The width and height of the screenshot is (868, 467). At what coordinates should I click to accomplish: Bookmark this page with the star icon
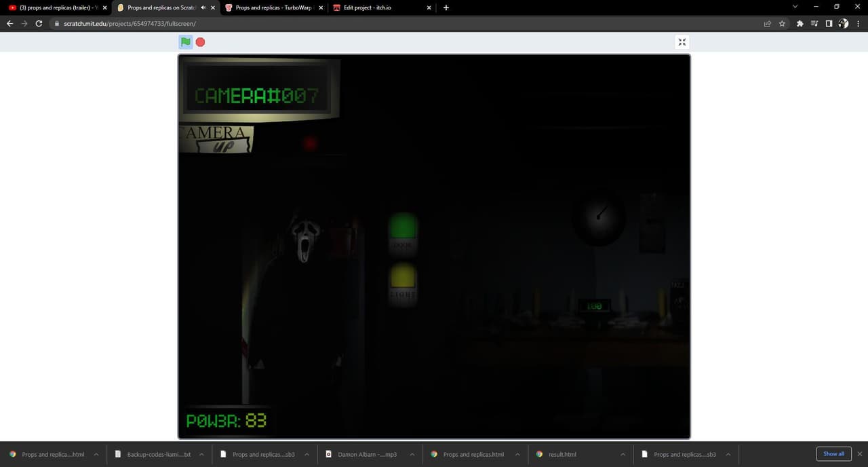coord(782,23)
